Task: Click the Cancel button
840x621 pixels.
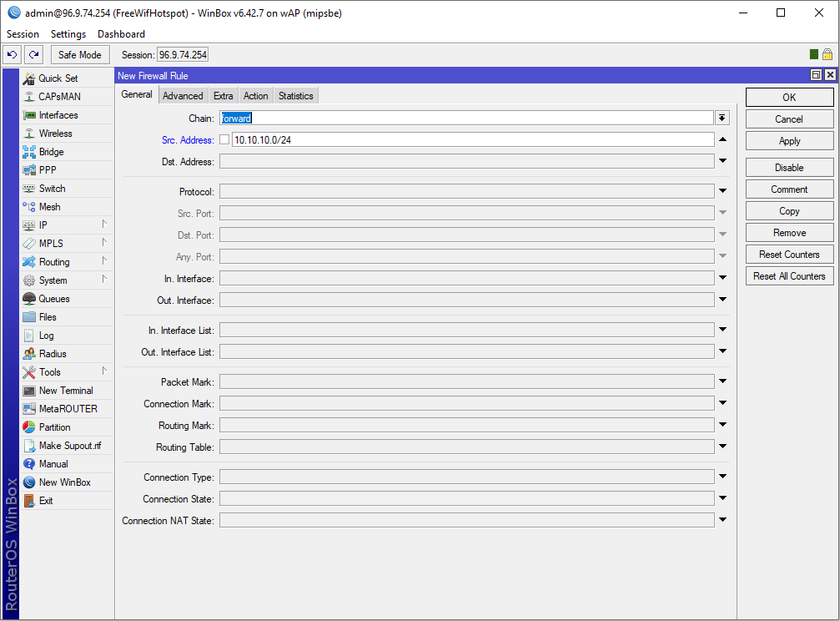Action: pyautogui.click(x=789, y=119)
